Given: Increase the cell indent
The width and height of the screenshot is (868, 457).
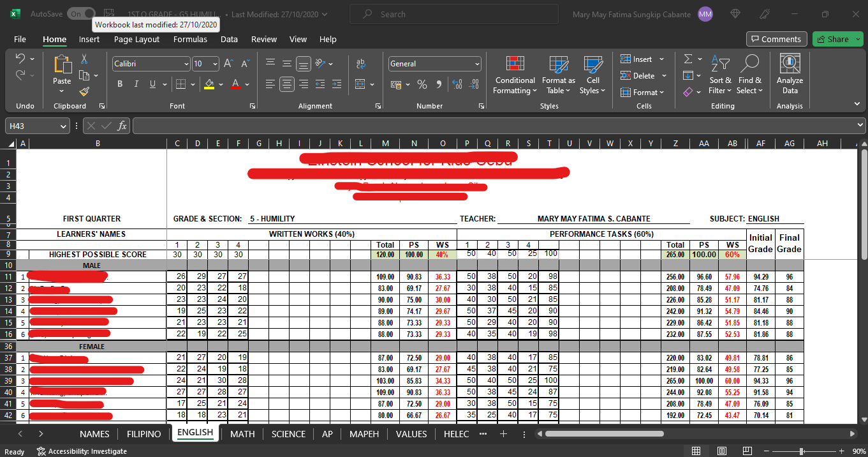Looking at the screenshot, I should 337,84.
